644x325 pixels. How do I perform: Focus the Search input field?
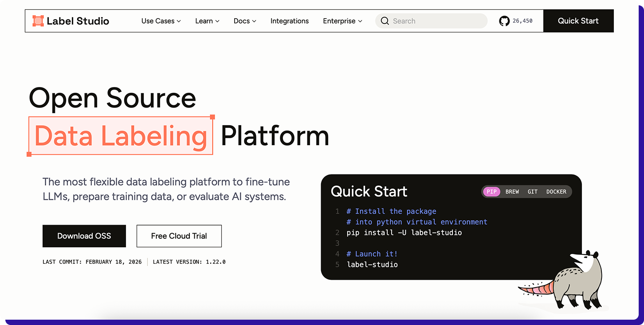coord(431,21)
